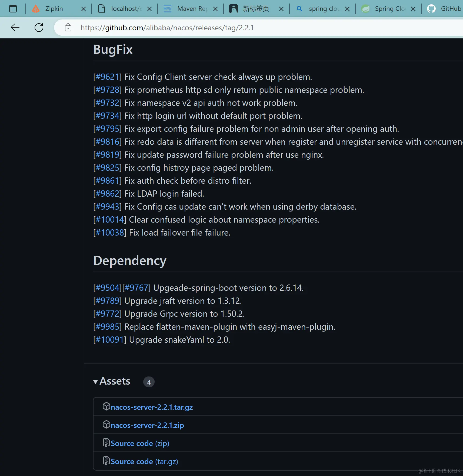Reload the page with refresh icon
This screenshot has width=463, height=476.
tap(39, 27)
